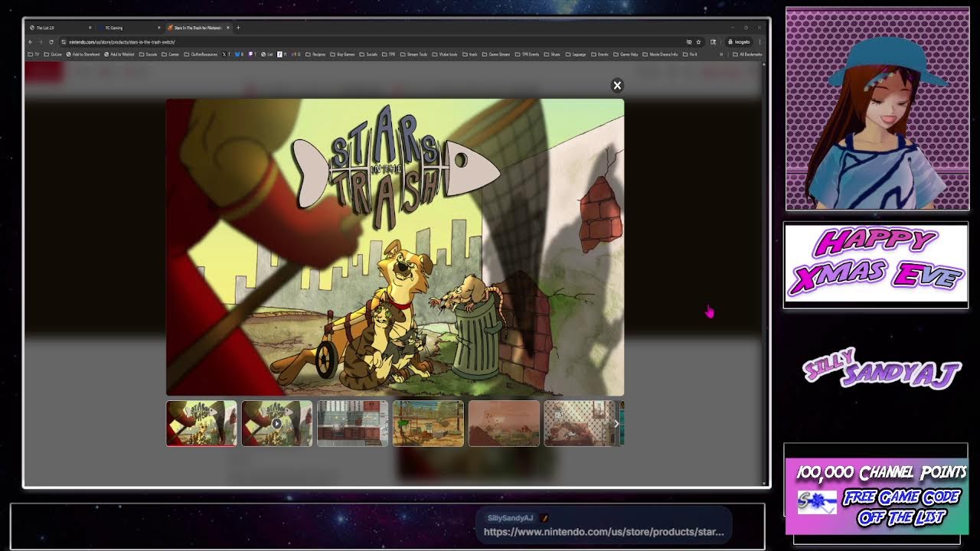Viewport: 980px width, 551px height.
Task: Open the Chrome three-dot menu
Action: pyautogui.click(x=759, y=42)
